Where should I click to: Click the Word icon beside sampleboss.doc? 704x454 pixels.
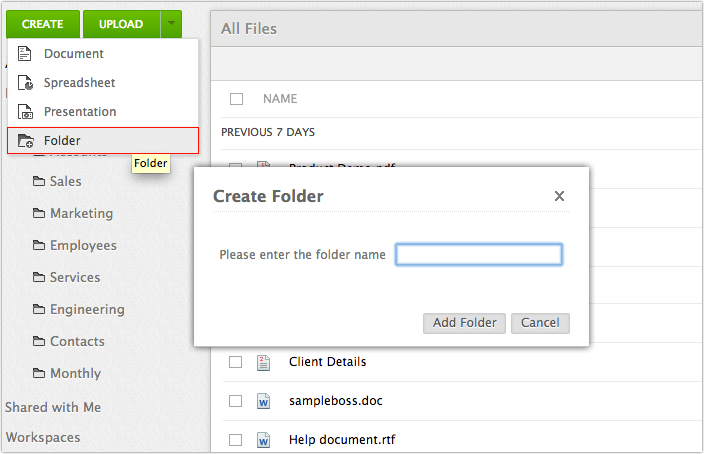[264, 401]
